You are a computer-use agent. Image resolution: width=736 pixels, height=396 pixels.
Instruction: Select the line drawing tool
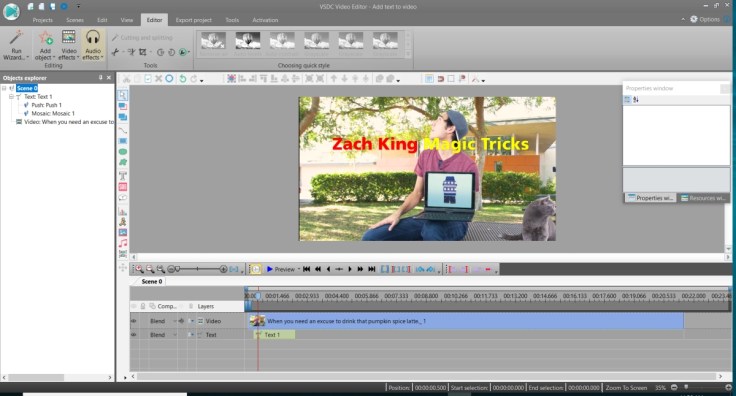123,130
